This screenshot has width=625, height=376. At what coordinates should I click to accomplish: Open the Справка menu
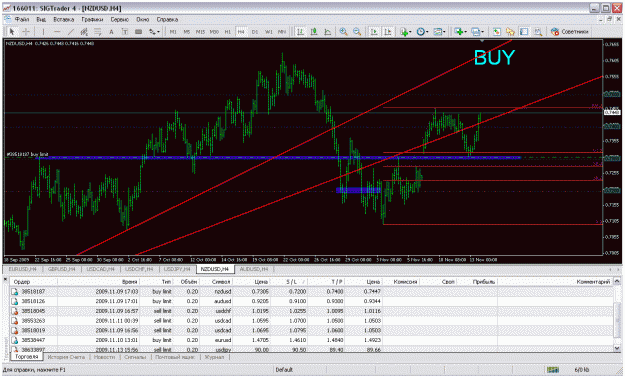click(x=167, y=19)
